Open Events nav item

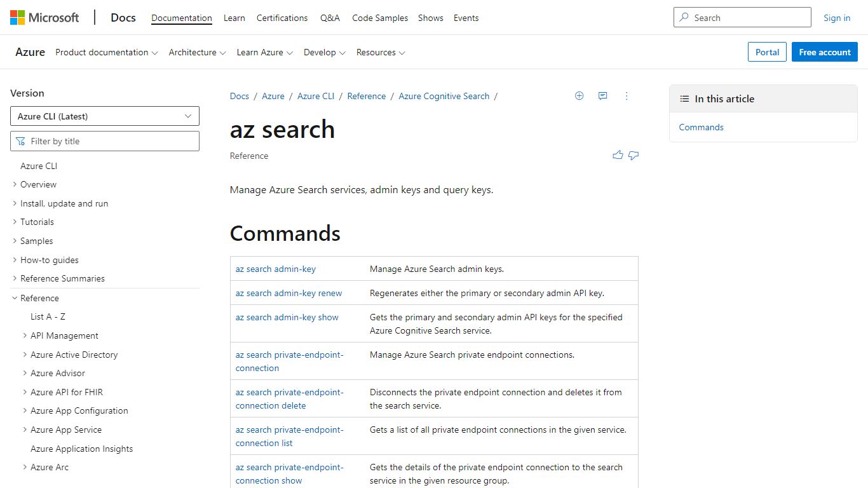point(466,18)
